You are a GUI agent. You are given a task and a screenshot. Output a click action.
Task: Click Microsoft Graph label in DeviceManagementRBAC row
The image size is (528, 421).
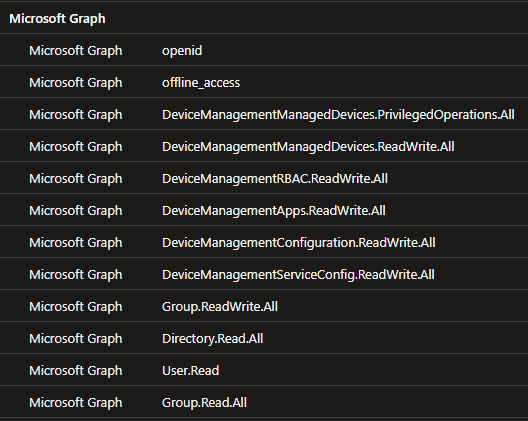(x=76, y=179)
